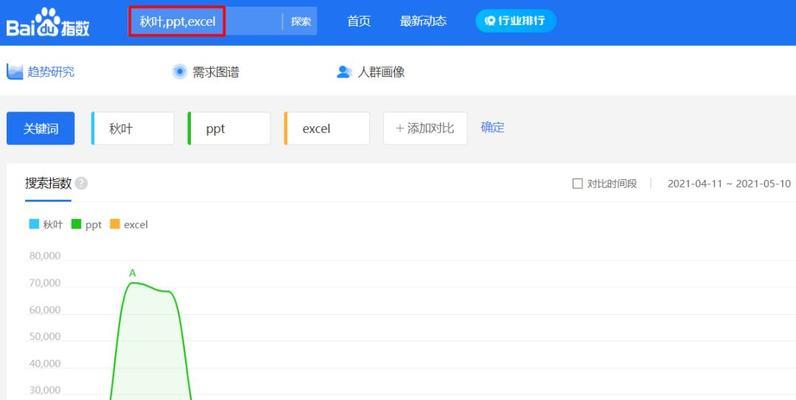
Task: Click the 行业排行 button
Action: [x=516, y=21]
